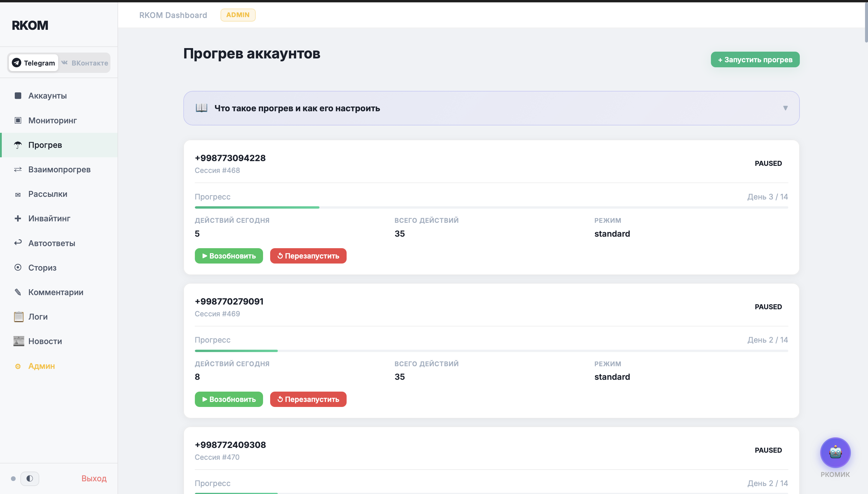Open the РКОМИК robot assistant
Screen dimensions: 868x494
[x=835, y=453]
